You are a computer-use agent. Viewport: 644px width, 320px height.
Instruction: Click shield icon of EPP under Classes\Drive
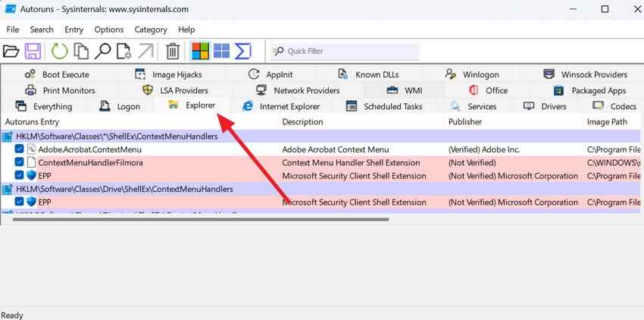click(32, 202)
